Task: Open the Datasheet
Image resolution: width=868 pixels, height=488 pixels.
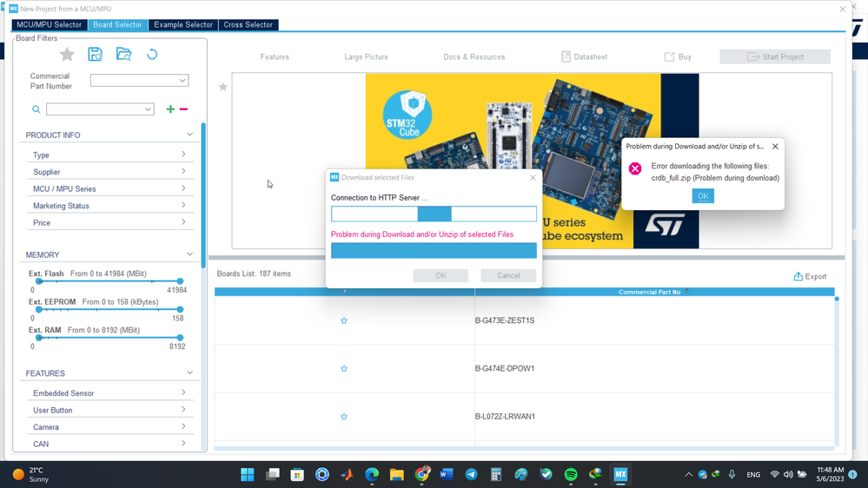Action: [584, 57]
